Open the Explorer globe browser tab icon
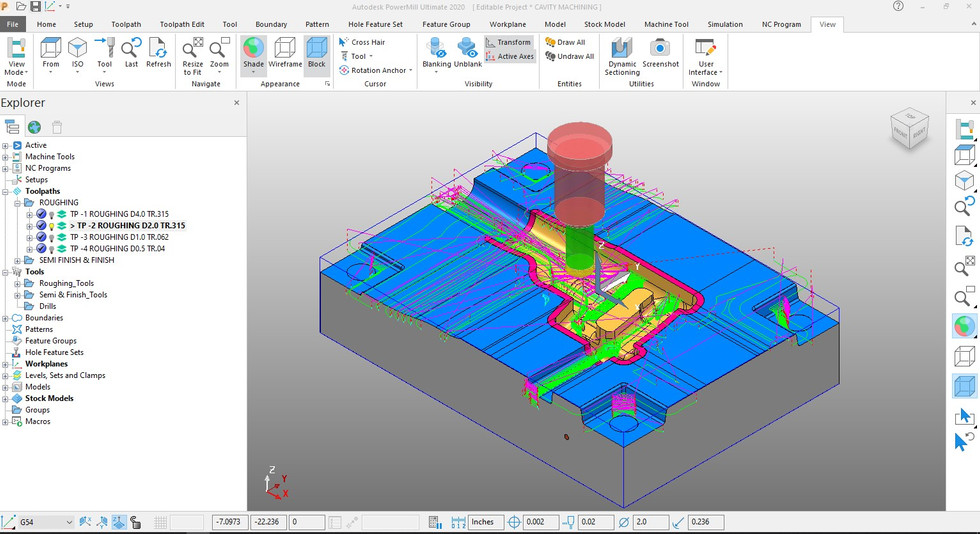The image size is (980, 534). pyautogui.click(x=34, y=127)
